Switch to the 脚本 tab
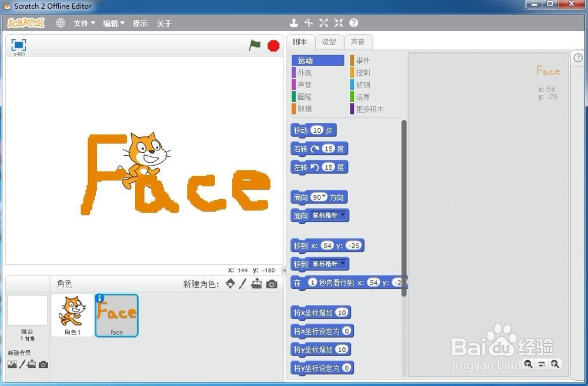588x386 pixels. point(300,42)
